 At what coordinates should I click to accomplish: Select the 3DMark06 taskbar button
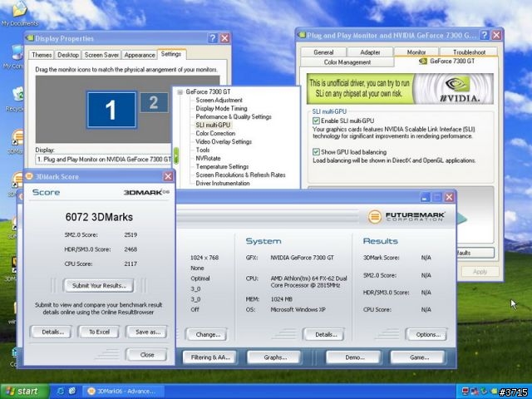tap(123, 392)
